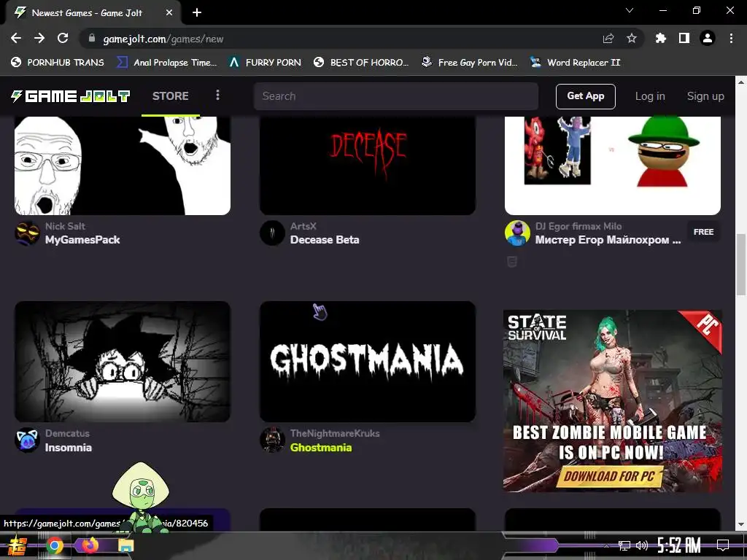The width and height of the screenshot is (747, 560).
Task: Open Start menu on taskbar
Action: pyautogui.click(x=16, y=545)
